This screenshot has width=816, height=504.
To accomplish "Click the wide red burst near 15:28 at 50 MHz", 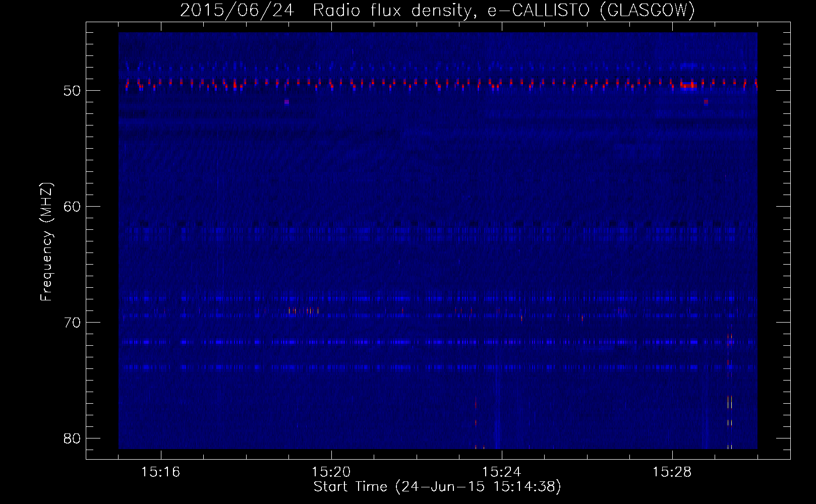I will [688, 85].
